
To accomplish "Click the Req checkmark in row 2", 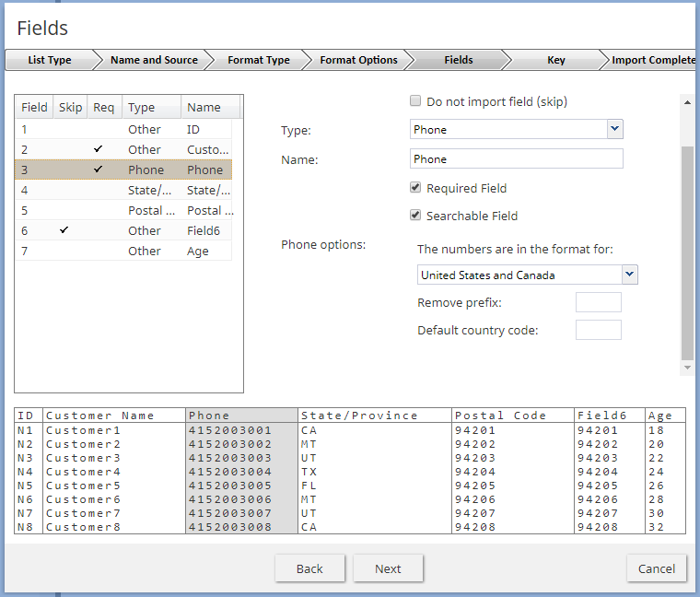I will tap(99, 148).
